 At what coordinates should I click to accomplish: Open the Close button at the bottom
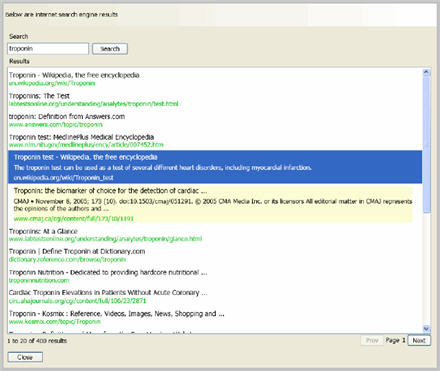click(25, 357)
